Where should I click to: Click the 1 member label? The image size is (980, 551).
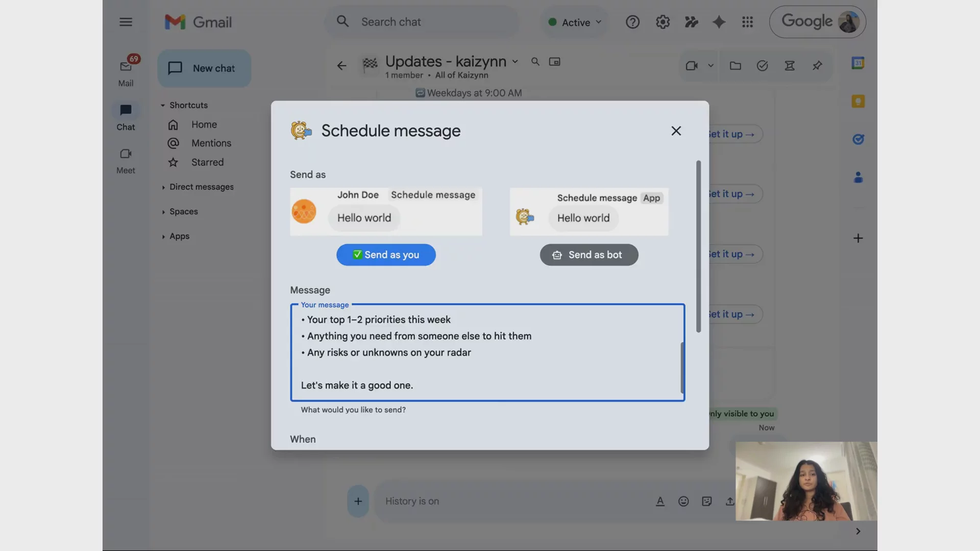point(404,75)
